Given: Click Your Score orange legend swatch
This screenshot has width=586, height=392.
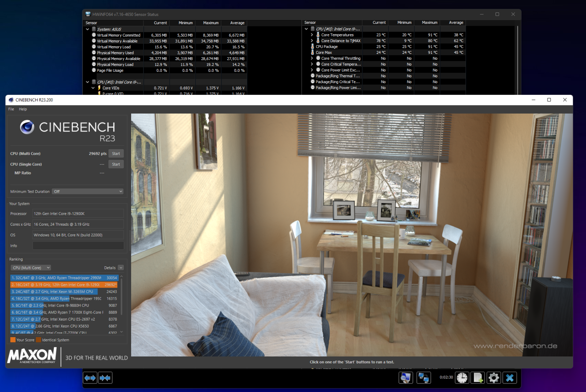Looking at the screenshot, I should pos(13,340).
